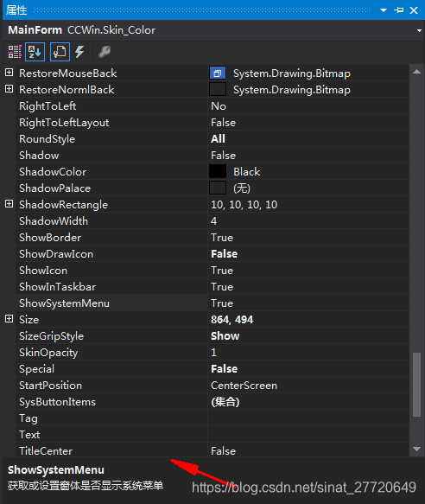Click the RestoreMouseBack image thumbnail
The height and width of the screenshot is (504, 425).
(x=218, y=73)
